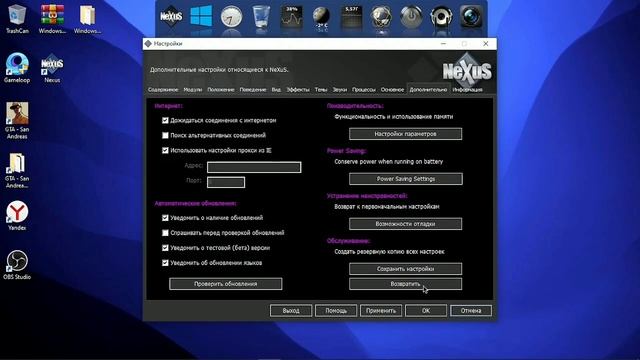The width and height of the screenshot is (640, 360).
Task: Toggle Использовать настройки прокси из IE
Action: [x=165, y=150]
